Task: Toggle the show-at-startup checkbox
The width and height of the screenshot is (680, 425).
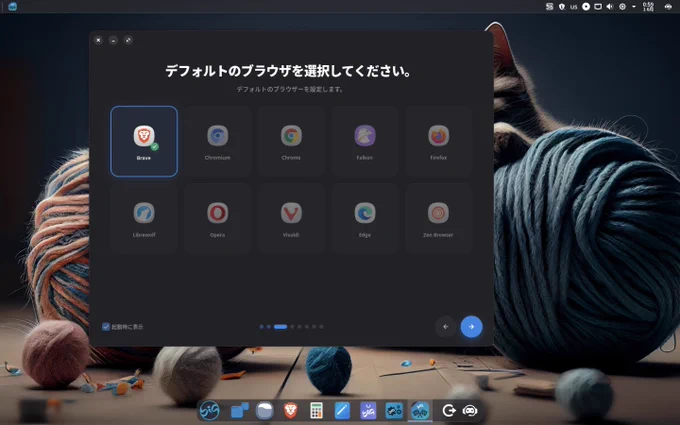Action: pyautogui.click(x=106, y=327)
